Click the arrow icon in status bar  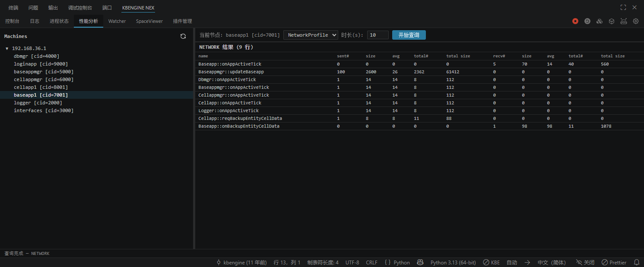(527, 262)
